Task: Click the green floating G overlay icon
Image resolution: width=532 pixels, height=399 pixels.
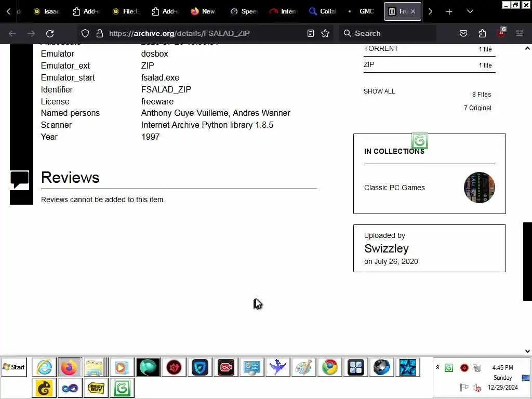Action: click(420, 141)
